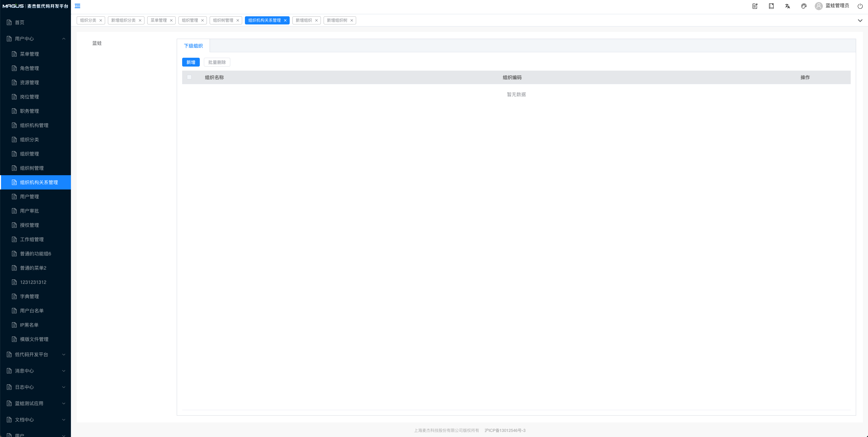Click the 职务管理 sidebar icon
The image size is (868, 437).
click(14, 111)
